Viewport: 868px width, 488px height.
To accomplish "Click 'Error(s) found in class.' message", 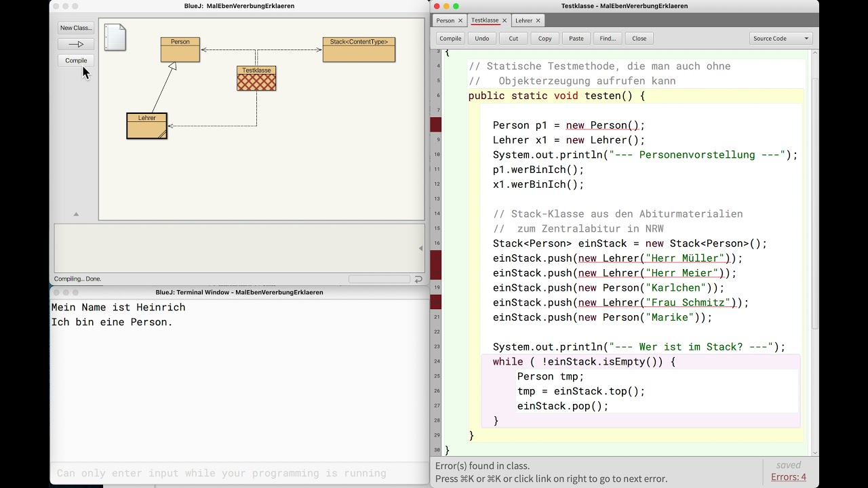I will coord(483,466).
